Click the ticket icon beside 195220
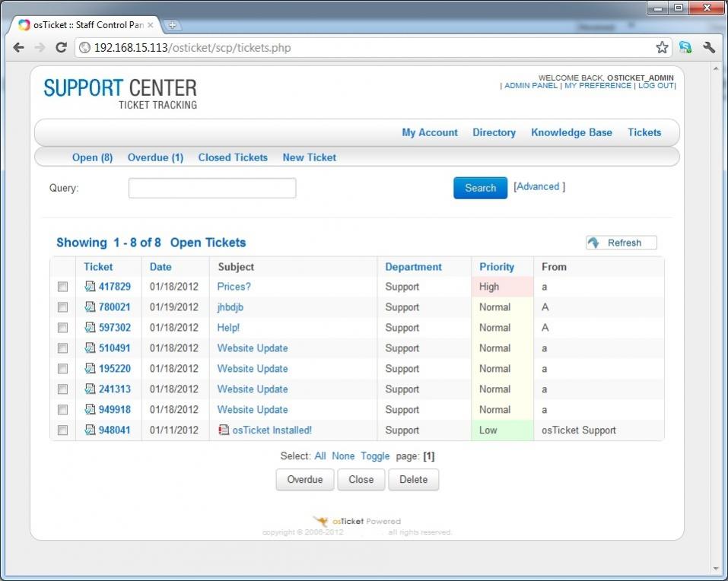This screenshot has height=581, width=728. [x=90, y=369]
